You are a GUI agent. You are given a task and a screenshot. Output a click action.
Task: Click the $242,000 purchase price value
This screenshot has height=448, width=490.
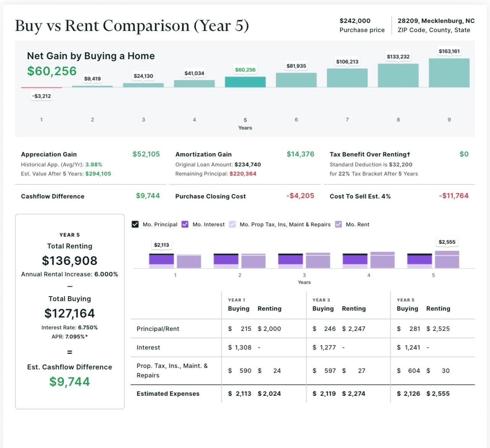click(x=355, y=21)
